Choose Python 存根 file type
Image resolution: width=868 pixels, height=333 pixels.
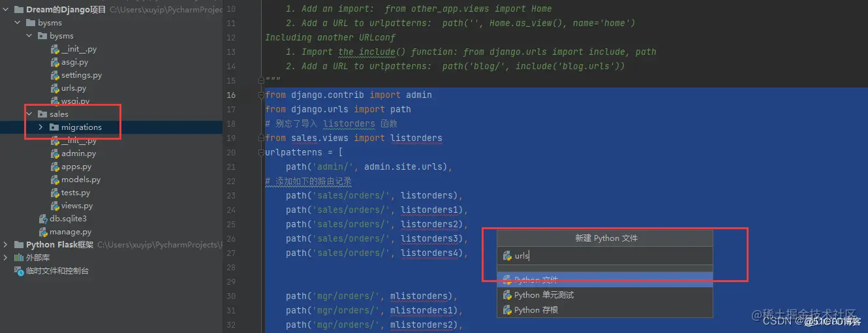click(x=605, y=310)
